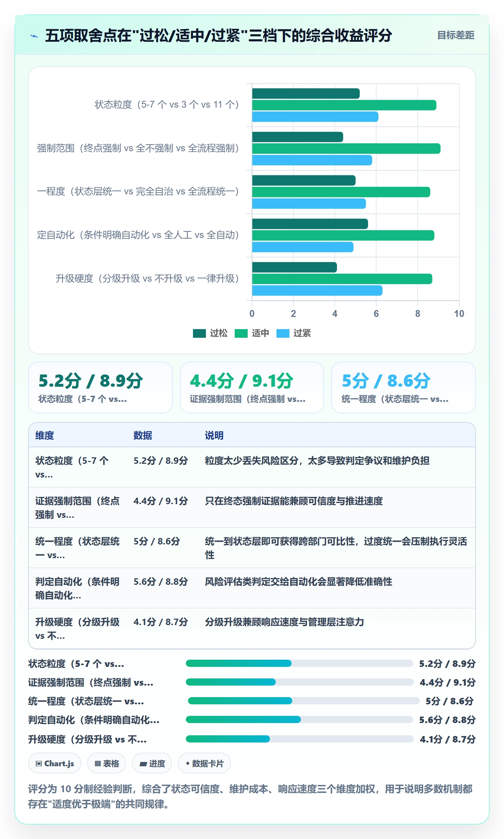Select the 5.2分 / 8.9分 data card

click(x=100, y=387)
